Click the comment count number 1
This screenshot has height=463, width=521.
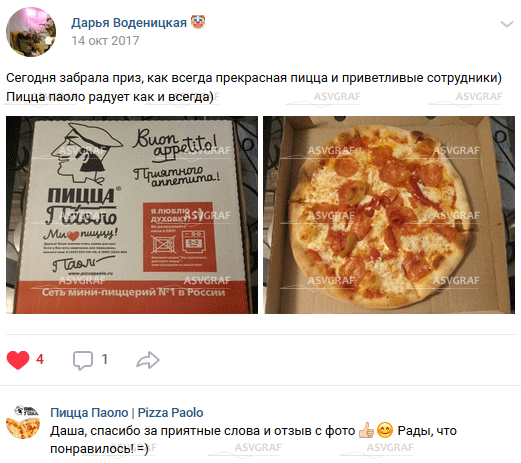tap(105, 359)
